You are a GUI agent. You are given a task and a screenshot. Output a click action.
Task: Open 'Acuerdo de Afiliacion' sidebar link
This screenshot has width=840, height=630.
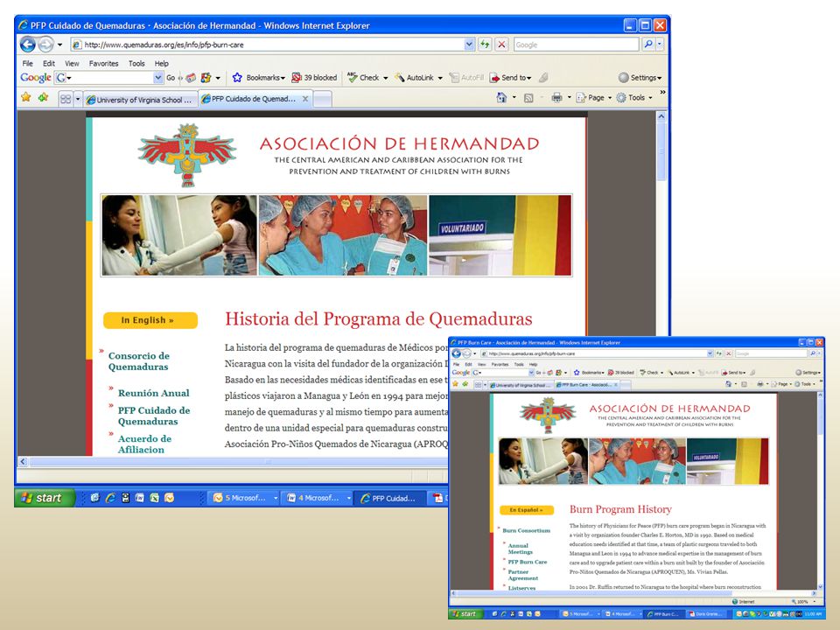pos(144,444)
